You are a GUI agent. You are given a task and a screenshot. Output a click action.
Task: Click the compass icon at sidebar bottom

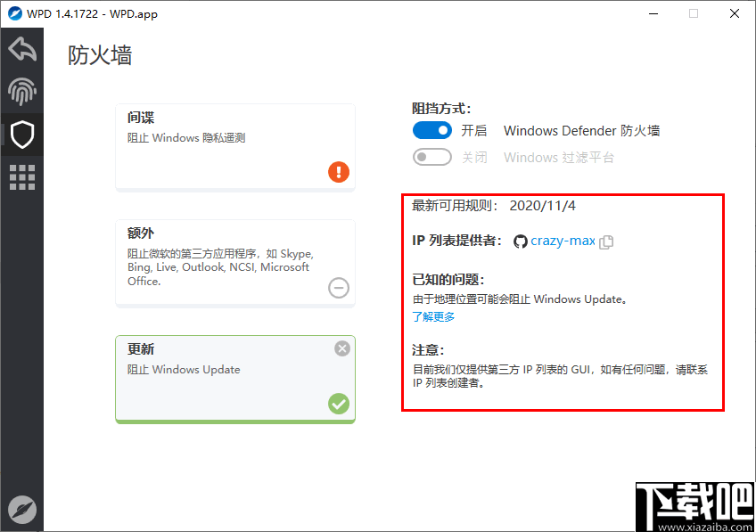[x=21, y=509]
